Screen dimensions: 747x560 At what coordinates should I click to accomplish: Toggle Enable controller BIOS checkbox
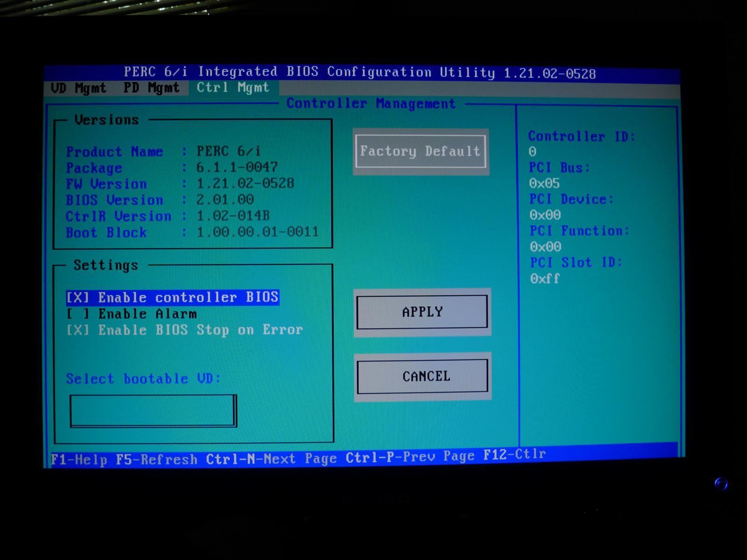point(173,297)
